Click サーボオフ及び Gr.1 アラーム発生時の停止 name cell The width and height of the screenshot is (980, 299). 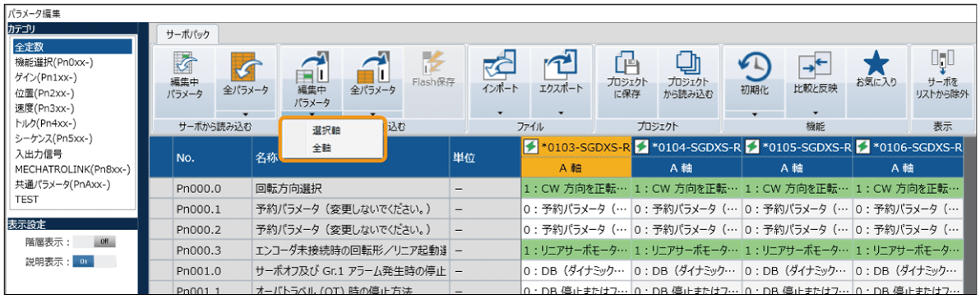[x=350, y=272]
